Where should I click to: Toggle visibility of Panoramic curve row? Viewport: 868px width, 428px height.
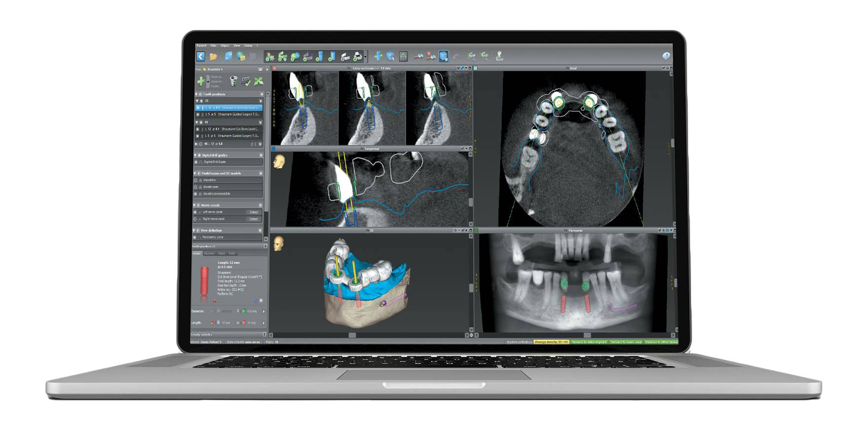(x=195, y=237)
